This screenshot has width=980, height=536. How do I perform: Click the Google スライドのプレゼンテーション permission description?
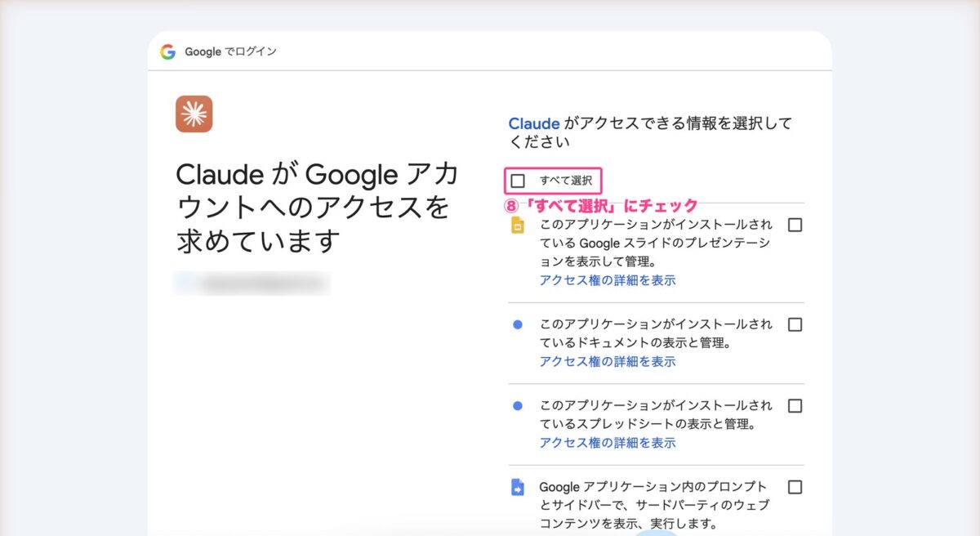[x=655, y=243]
